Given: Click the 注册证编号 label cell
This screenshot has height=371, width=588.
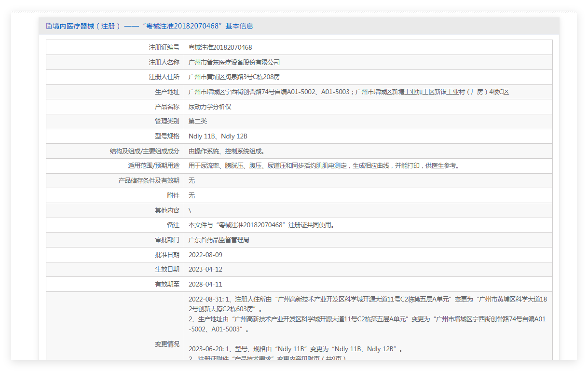Looking at the screenshot, I should (164, 47).
